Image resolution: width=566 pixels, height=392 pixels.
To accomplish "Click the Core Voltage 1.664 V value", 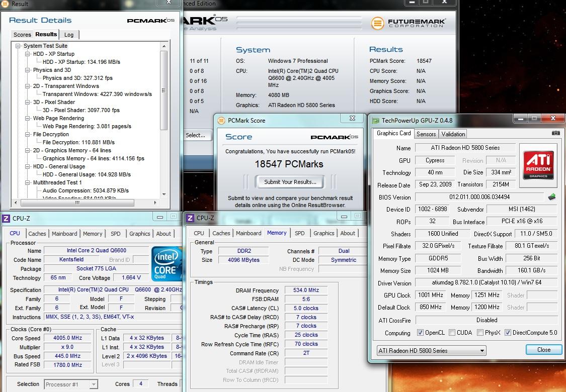I will pyautogui.click(x=131, y=277).
